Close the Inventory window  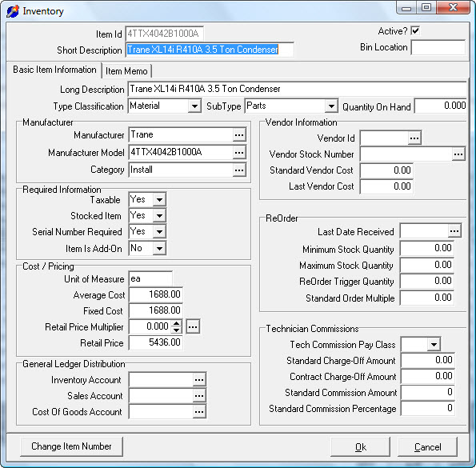point(454,8)
